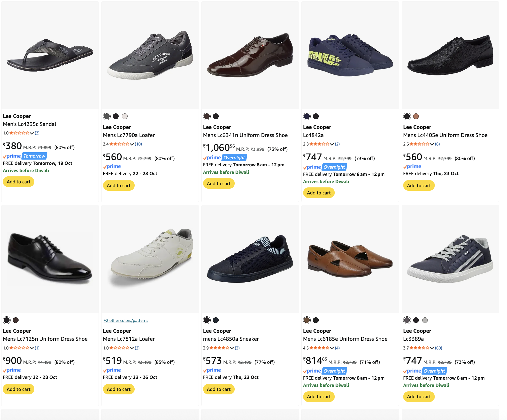
Task: Open Mens Lc6341n Uniform Dress Shoe title
Action: point(245,135)
